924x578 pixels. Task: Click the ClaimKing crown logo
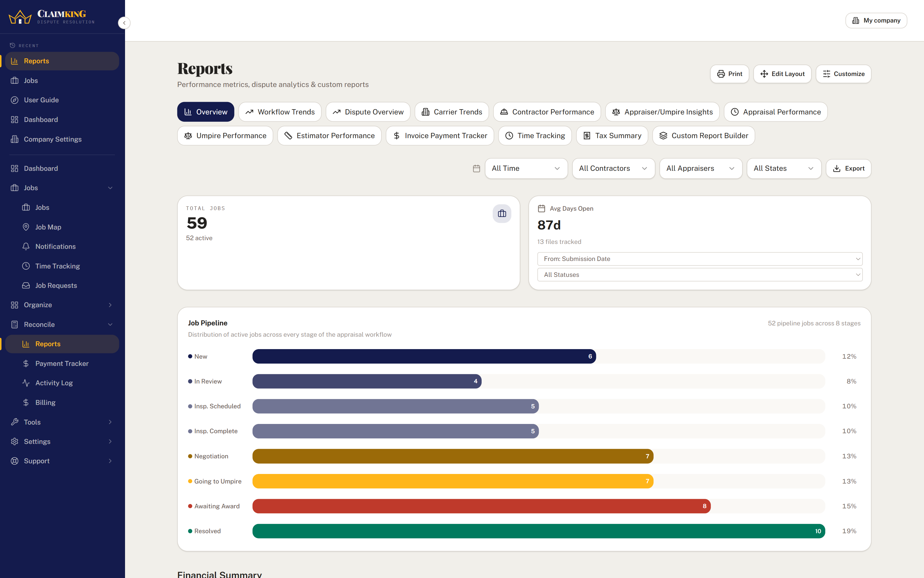[x=20, y=17]
